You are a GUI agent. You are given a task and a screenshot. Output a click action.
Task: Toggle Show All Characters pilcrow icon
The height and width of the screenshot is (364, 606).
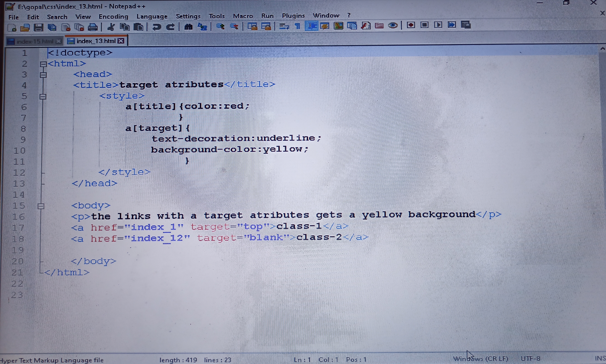coord(297,26)
